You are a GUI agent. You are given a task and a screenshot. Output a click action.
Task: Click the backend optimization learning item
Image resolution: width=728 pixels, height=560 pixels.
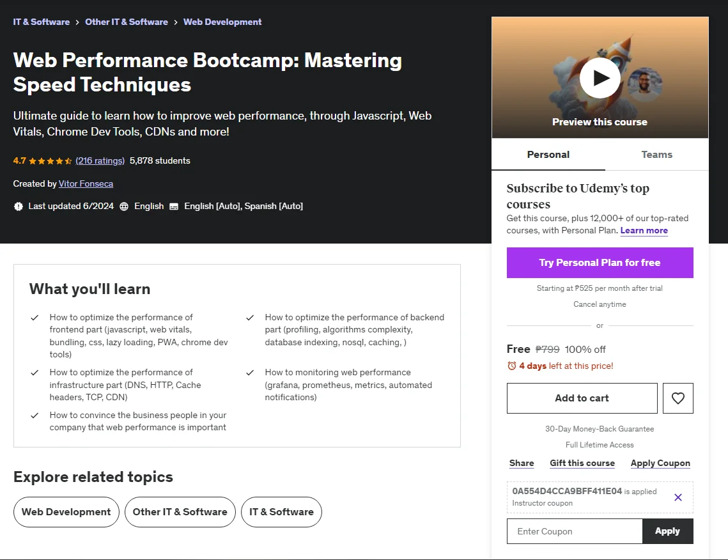355,330
